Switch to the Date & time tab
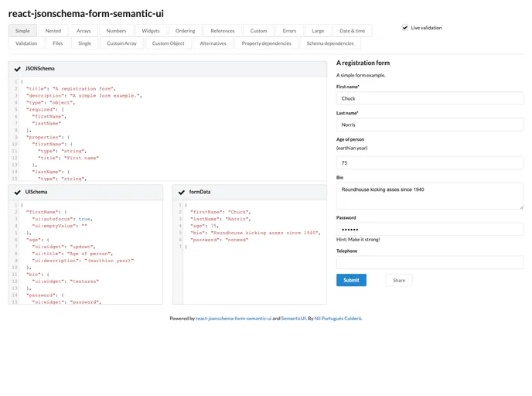The height and width of the screenshot is (396, 532). point(352,31)
